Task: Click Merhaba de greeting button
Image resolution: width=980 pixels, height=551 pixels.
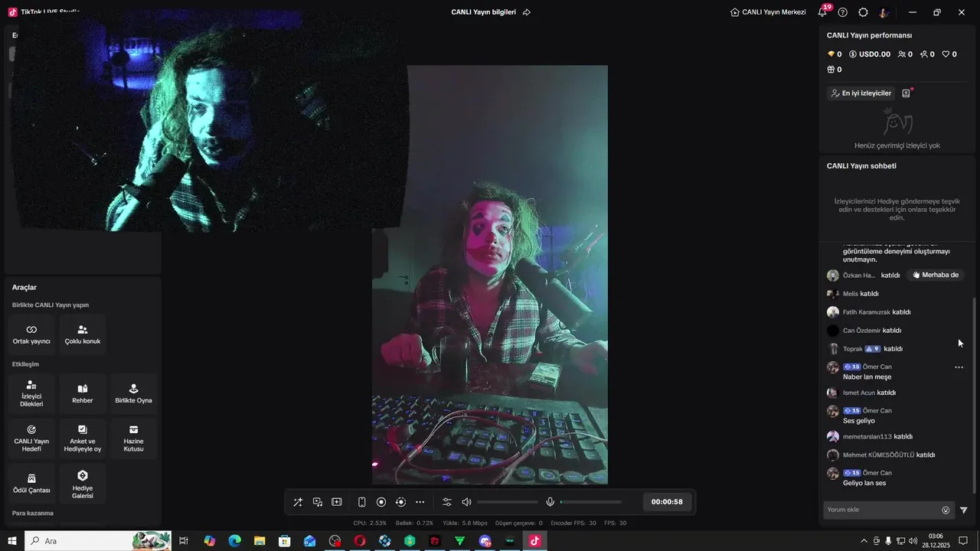Action: coord(936,275)
